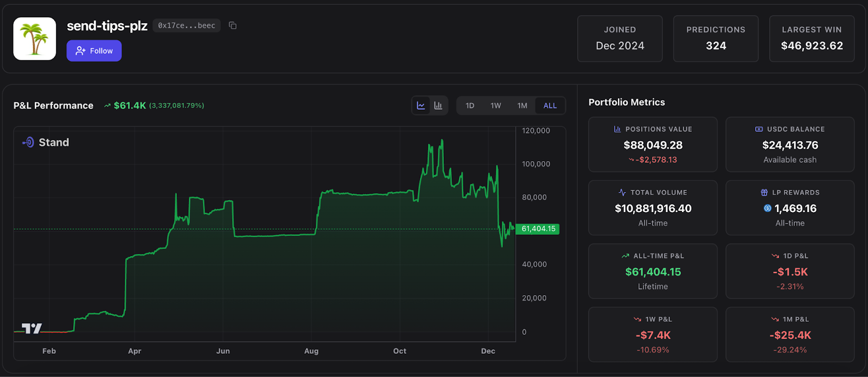Switch to line chart view icon
Image resolution: width=868 pixels, height=377 pixels.
pyautogui.click(x=421, y=105)
